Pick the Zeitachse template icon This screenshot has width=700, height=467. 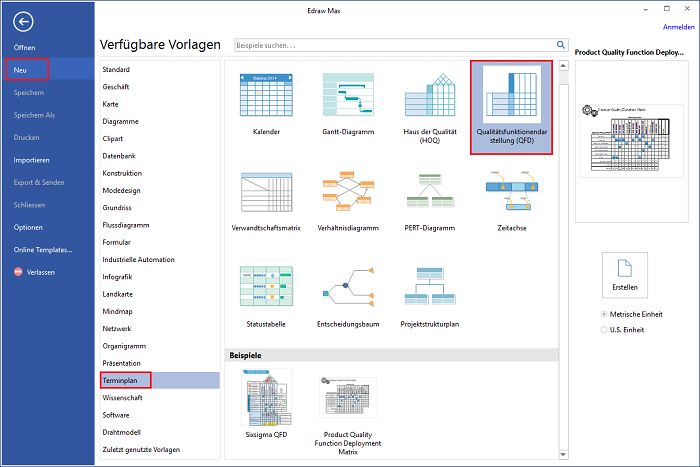512,191
